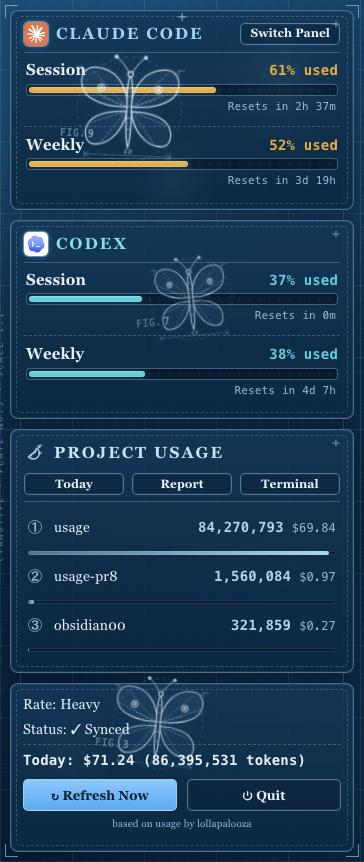Select the 'obsidian00' project name
This screenshot has height=862, width=364.
(90, 625)
